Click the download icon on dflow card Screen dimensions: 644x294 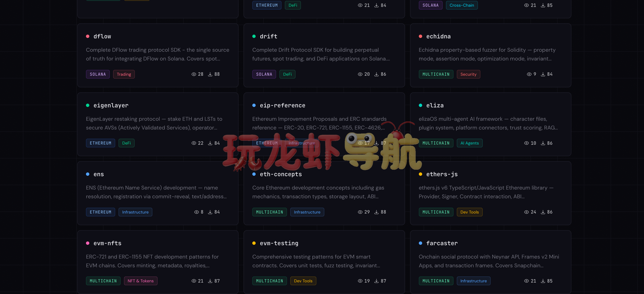click(x=210, y=74)
